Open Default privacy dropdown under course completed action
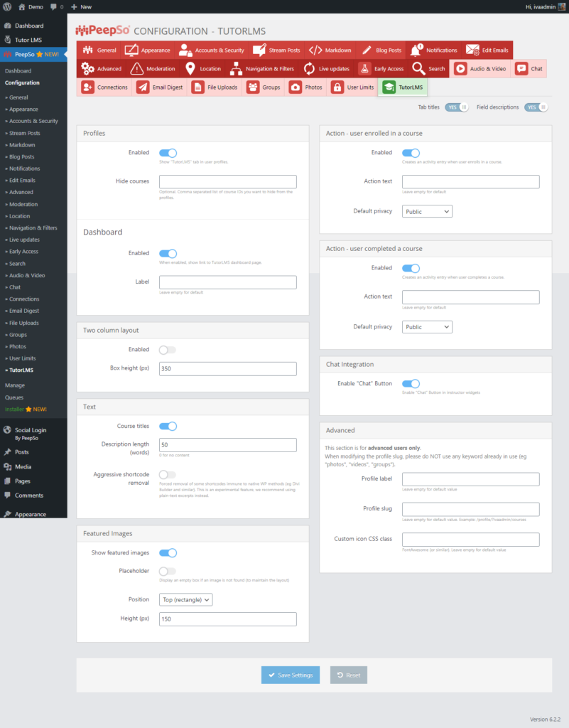 point(426,326)
